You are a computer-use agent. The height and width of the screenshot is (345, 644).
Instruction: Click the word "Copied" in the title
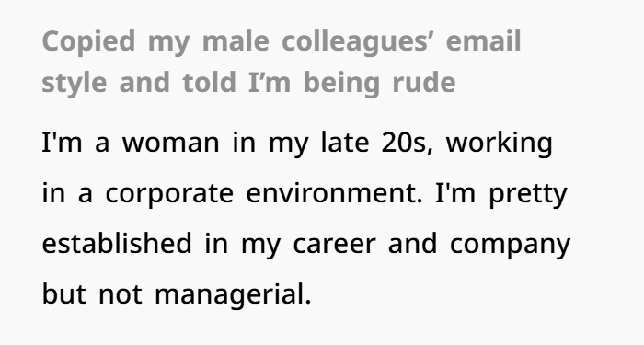88,43
